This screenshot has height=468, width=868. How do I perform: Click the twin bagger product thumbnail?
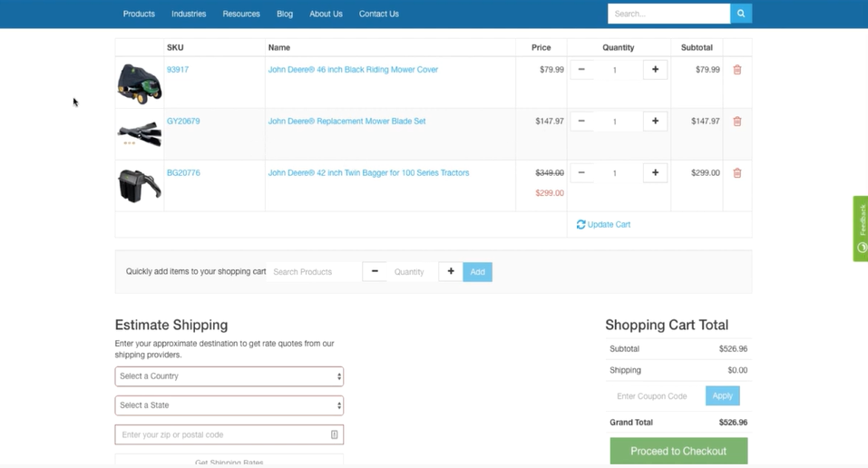coord(140,186)
